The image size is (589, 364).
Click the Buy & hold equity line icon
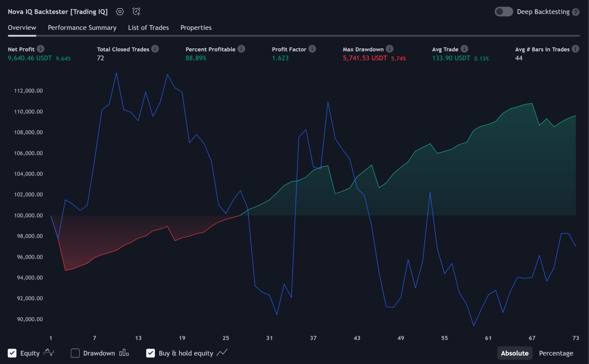coord(222,353)
